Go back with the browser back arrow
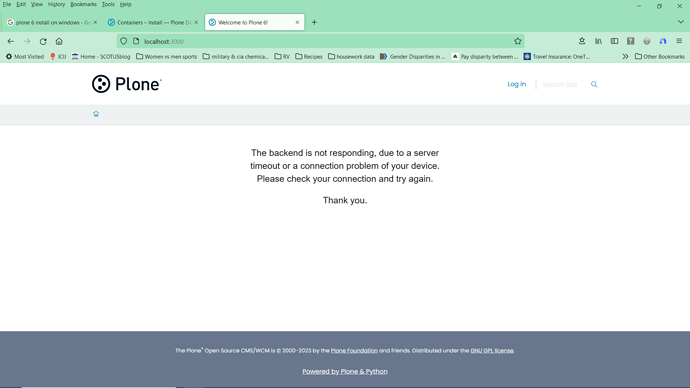The height and width of the screenshot is (388, 690). coord(11,41)
